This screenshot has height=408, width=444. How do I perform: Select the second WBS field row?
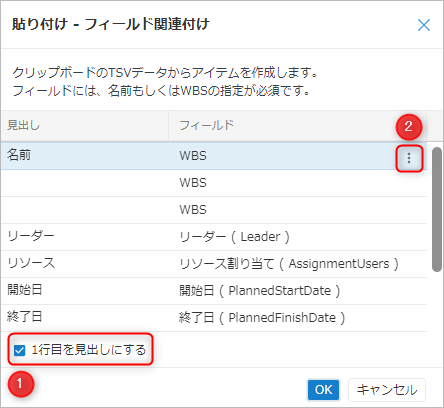click(214, 183)
